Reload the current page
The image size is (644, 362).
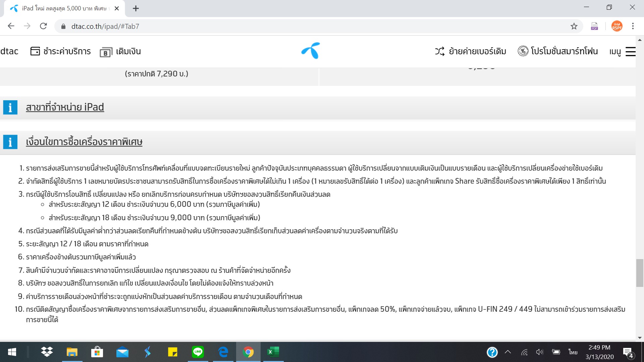pos(43,26)
